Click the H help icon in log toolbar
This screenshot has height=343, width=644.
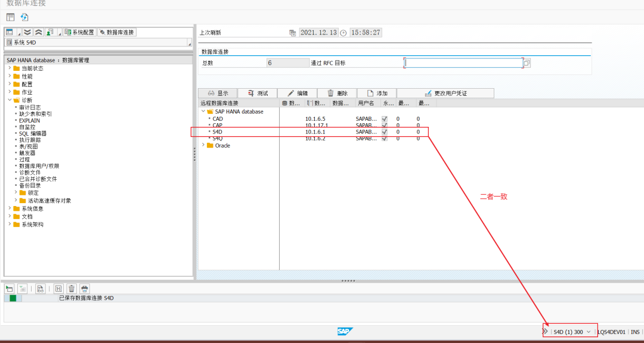coord(58,288)
